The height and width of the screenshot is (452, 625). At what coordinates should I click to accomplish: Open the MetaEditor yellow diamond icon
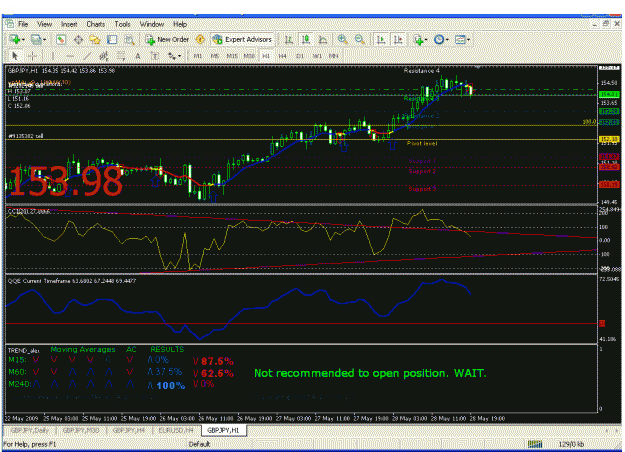coord(200,39)
